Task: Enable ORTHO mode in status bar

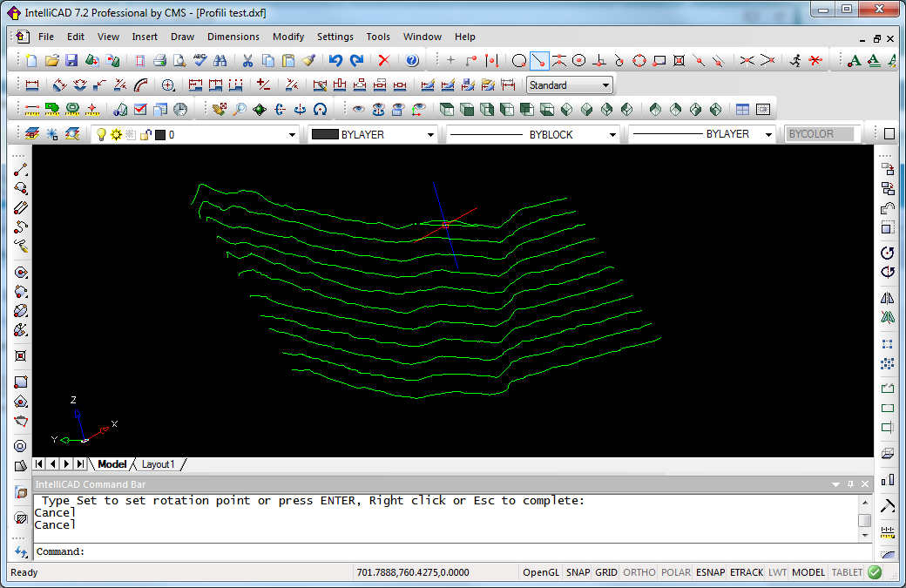Action: point(639,572)
